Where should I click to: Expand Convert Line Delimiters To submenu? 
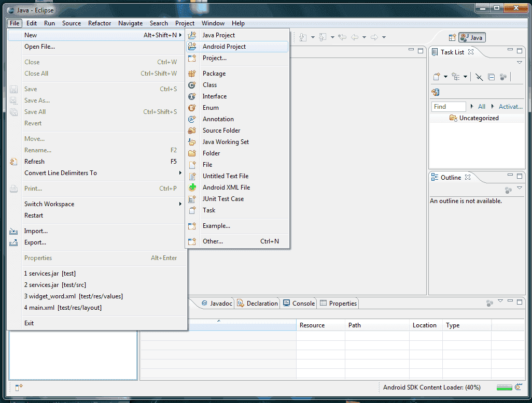pyautogui.click(x=97, y=173)
